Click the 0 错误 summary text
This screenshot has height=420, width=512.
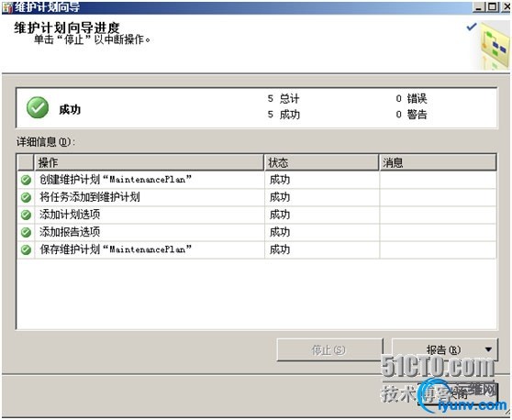[411, 98]
